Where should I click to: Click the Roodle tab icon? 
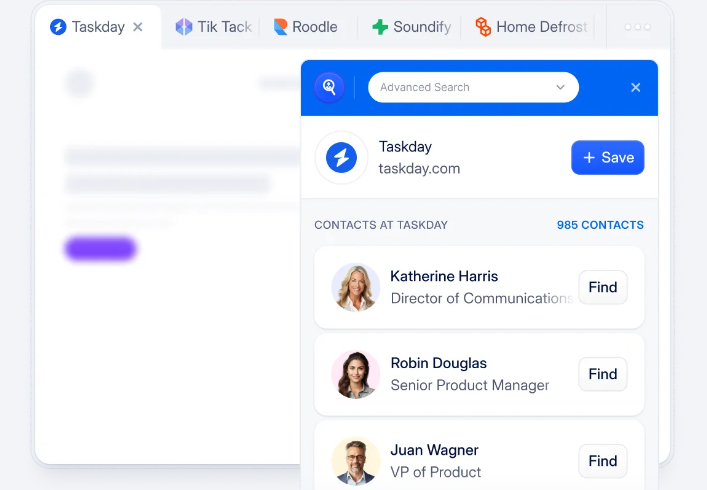pyautogui.click(x=280, y=27)
